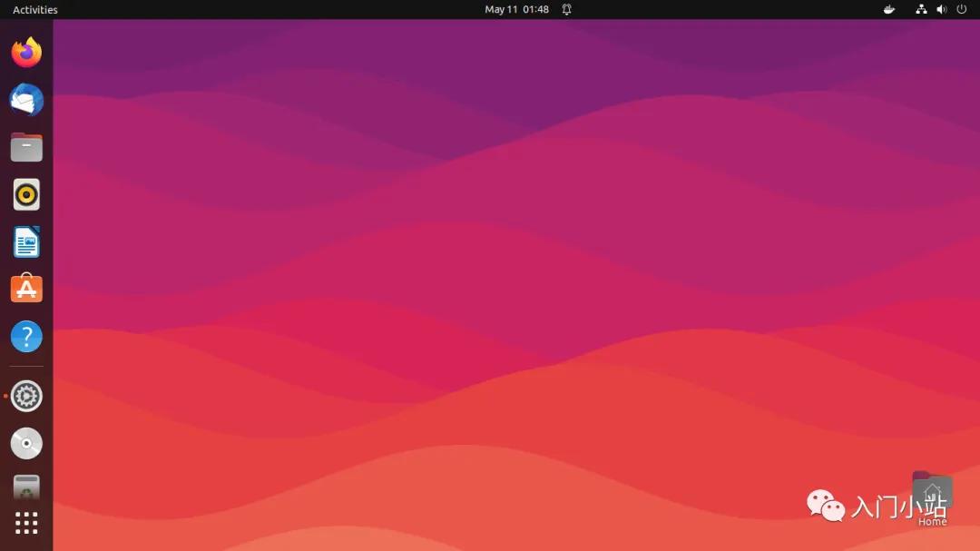Screen dimensions: 980x551
Task: Open the power system menu
Action: 962,10
